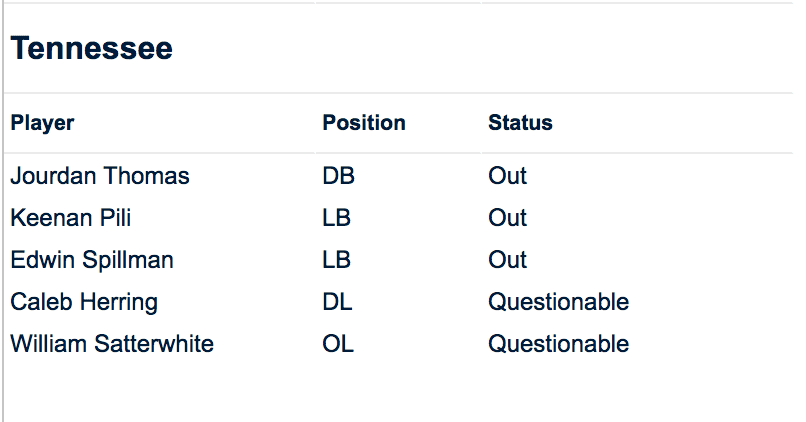Click Questionable status for William Satterwhite
This screenshot has height=422, width=806.
558,344
